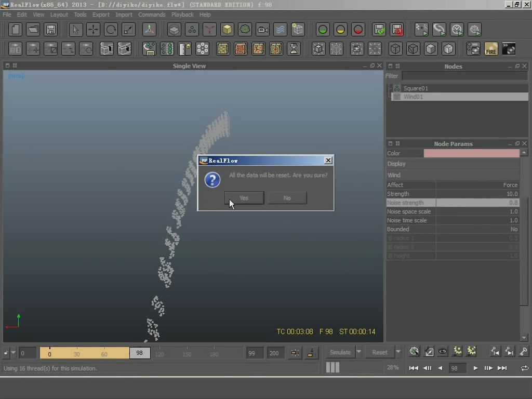This screenshot has width=532, height=399.
Task: Select the Move tool
Action: (93, 30)
